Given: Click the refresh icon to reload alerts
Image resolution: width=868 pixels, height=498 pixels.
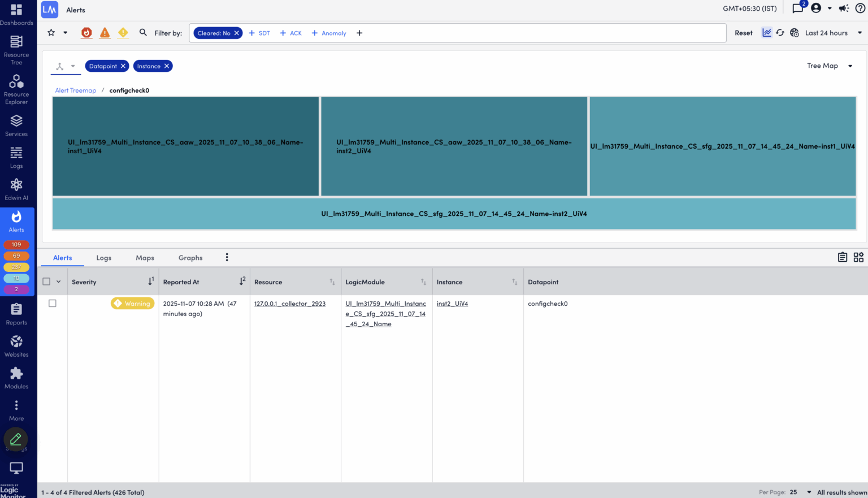Looking at the screenshot, I should pos(780,33).
